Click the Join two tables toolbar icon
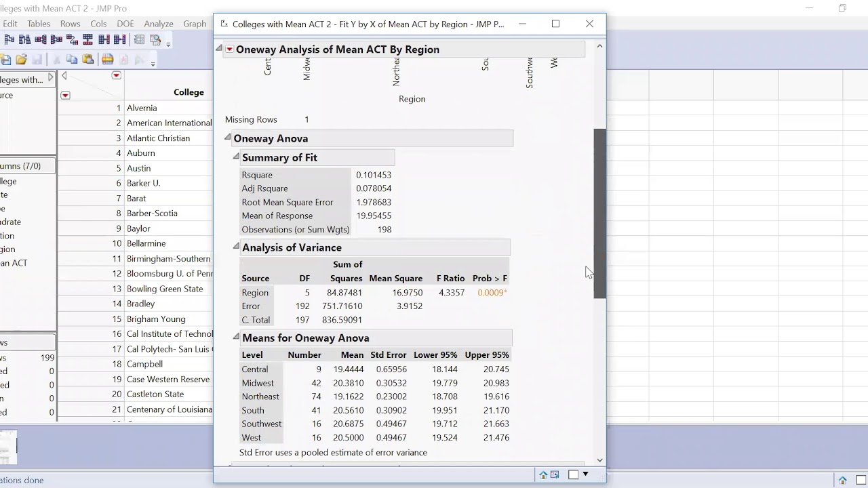Screen dimensions: 868x488 [x=104, y=39]
